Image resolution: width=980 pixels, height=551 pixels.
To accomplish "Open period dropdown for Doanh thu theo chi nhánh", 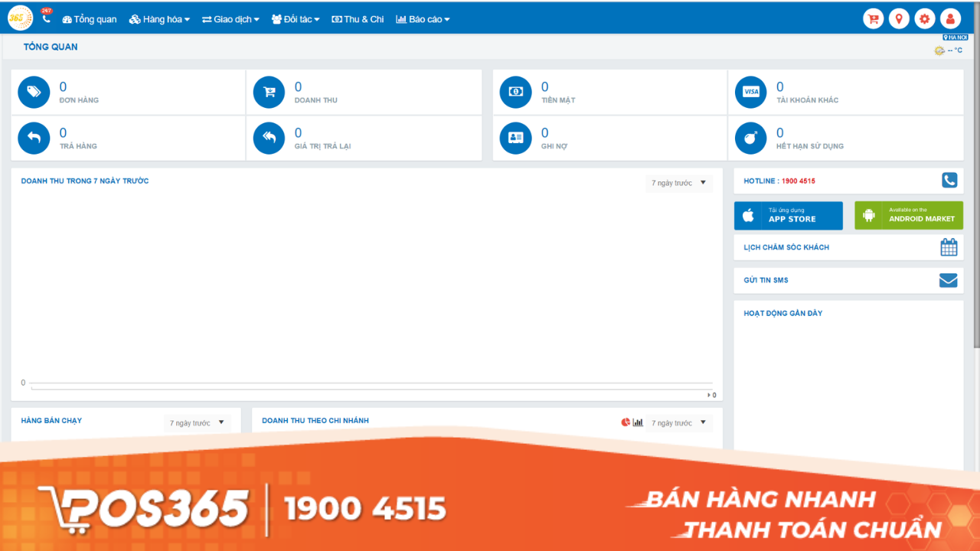I will pyautogui.click(x=679, y=423).
